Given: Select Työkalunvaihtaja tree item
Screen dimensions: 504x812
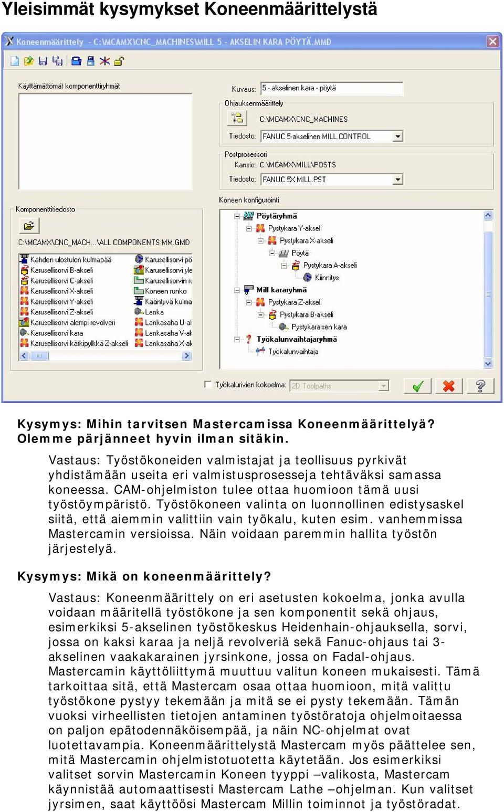Looking at the screenshot, I should 293,352.
